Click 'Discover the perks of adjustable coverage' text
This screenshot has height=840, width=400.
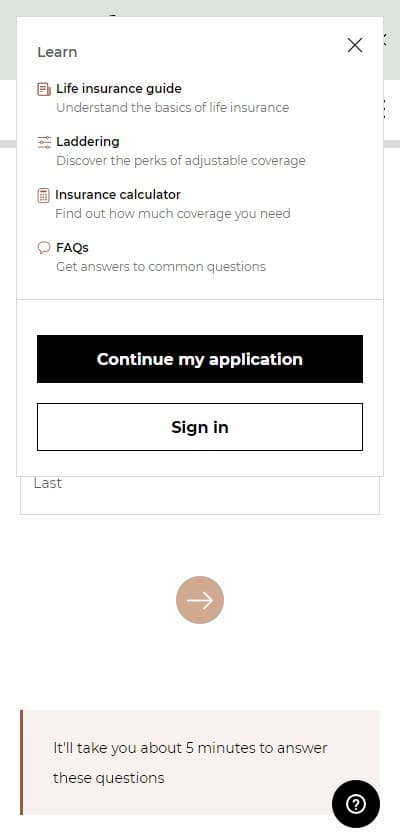181,160
